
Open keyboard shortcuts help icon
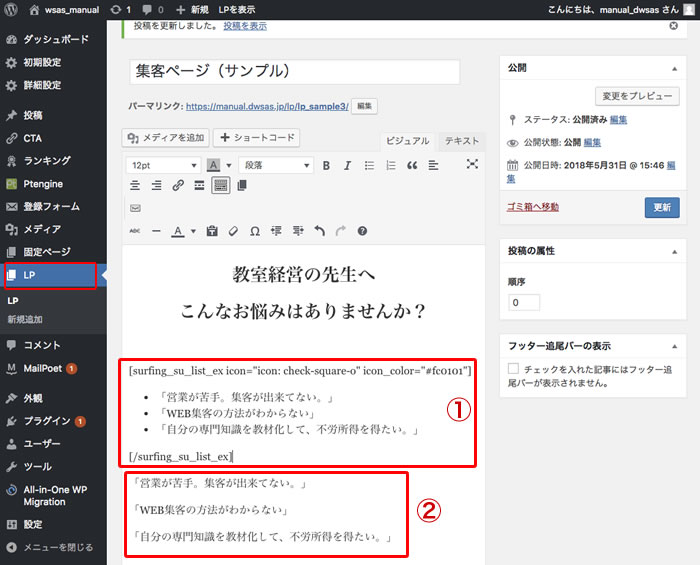[362, 231]
